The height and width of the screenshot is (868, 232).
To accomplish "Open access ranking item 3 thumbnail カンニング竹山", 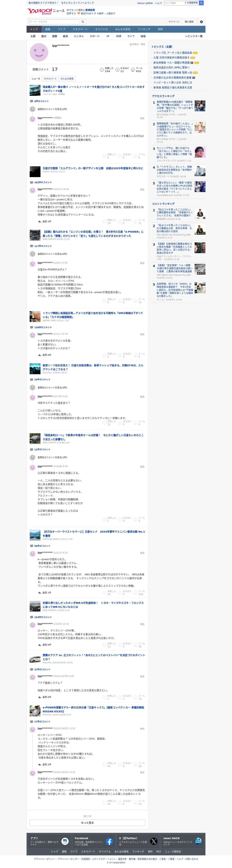I will point(200,152).
